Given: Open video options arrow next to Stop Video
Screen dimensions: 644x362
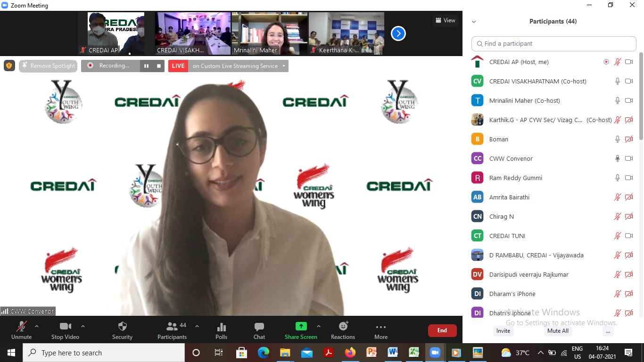Looking at the screenshot, I should 83,326.
